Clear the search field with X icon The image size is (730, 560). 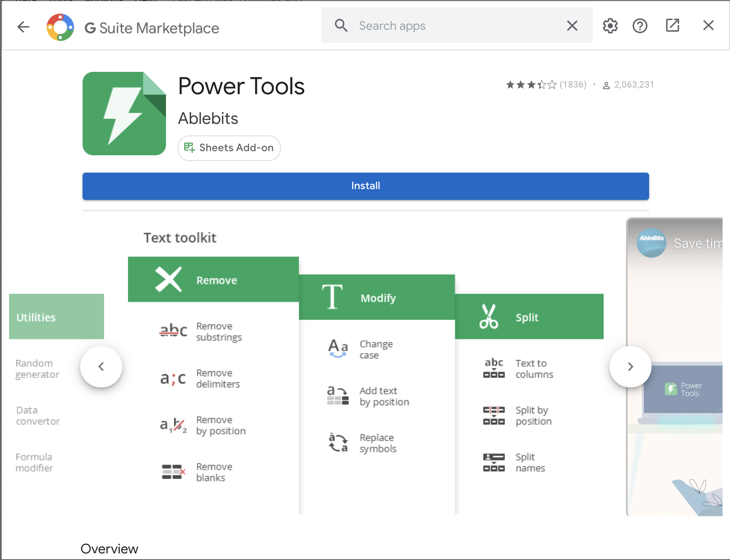coord(572,26)
